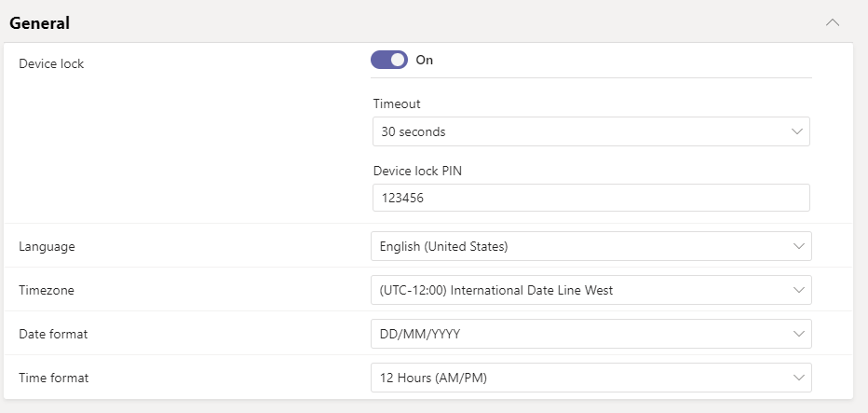This screenshot has height=413, width=868.
Task: Turn off the Device lock toggle
Action: (x=389, y=60)
